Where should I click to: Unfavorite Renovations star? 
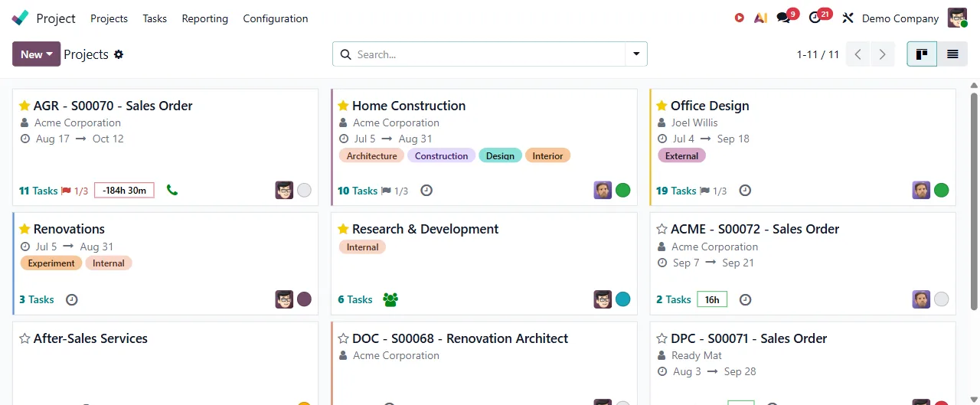click(24, 229)
